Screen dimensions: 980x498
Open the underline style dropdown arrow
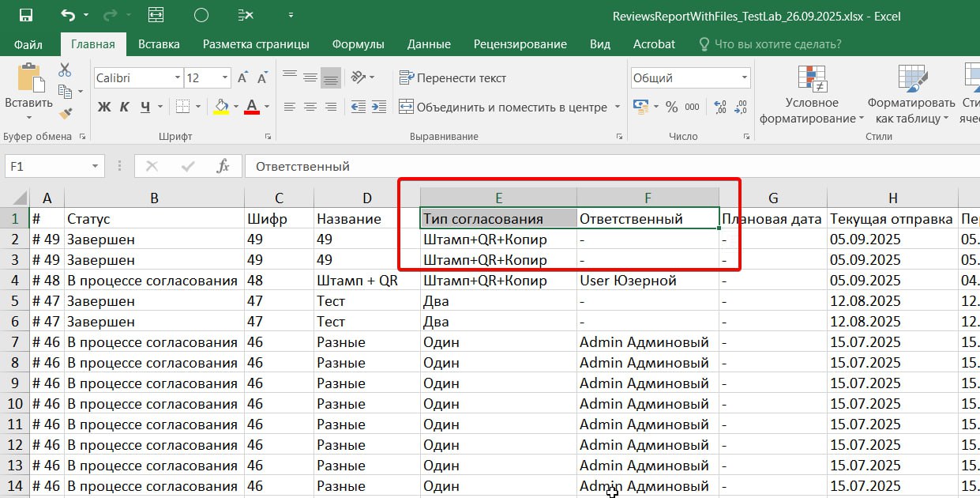pyautogui.click(x=160, y=107)
